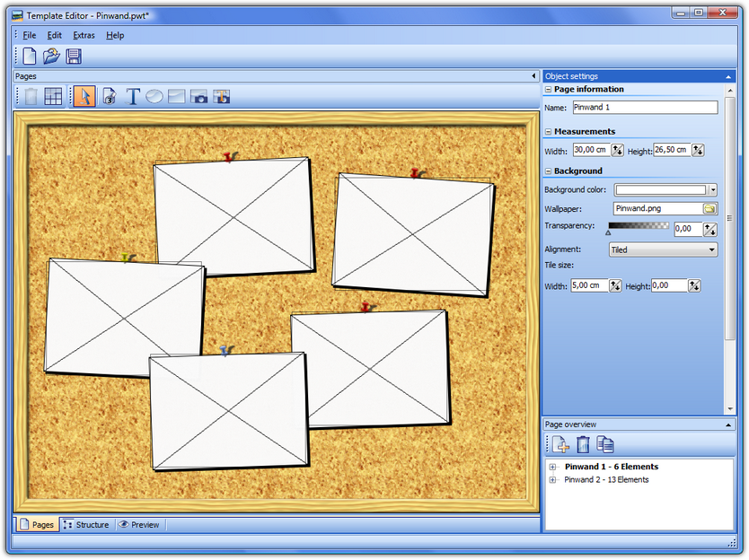This screenshot has width=749, height=560.
Task: Save the template with the floppy disk icon
Action: 74,57
